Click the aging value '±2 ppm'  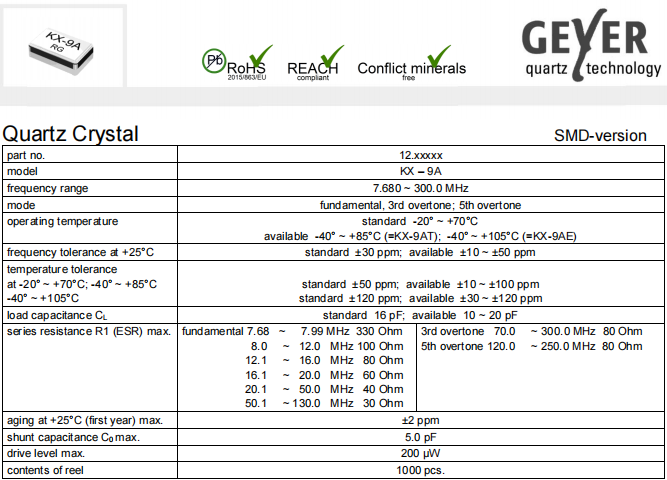click(421, 420)
